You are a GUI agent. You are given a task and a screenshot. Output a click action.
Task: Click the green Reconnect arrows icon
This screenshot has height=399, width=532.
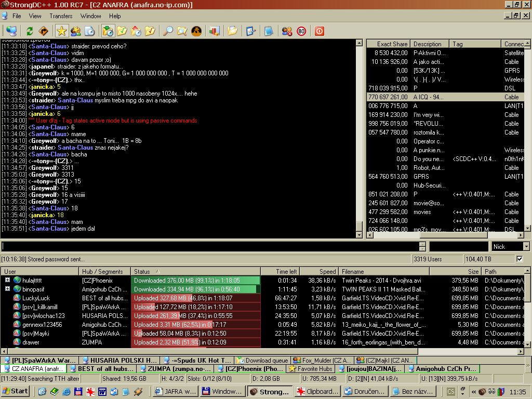coord(30,31)
